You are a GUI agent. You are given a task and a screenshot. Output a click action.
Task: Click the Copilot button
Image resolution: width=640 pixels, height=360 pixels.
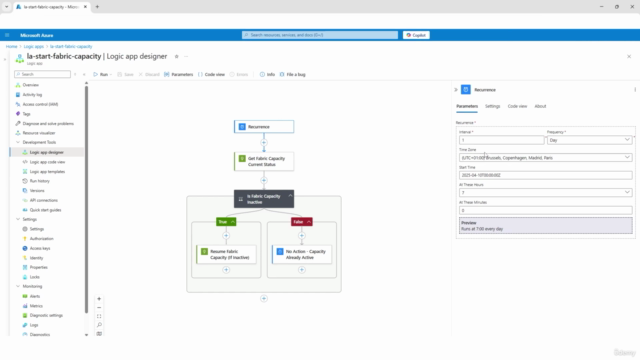(416, 35)
